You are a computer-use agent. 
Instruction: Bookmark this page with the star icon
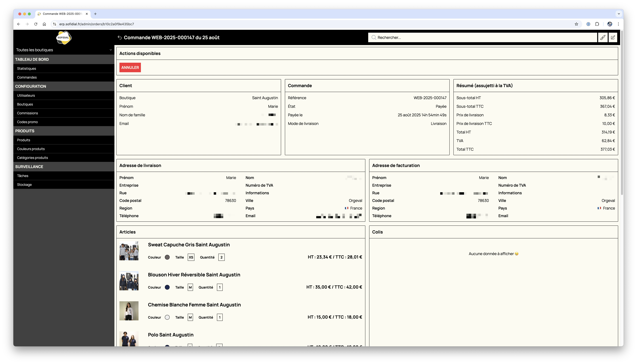tap(576, 24)
